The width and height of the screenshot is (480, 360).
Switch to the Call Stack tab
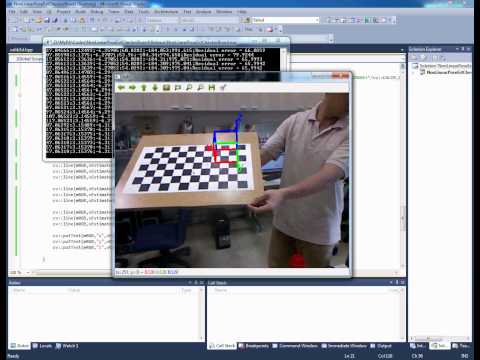click(x=222, y=346)
